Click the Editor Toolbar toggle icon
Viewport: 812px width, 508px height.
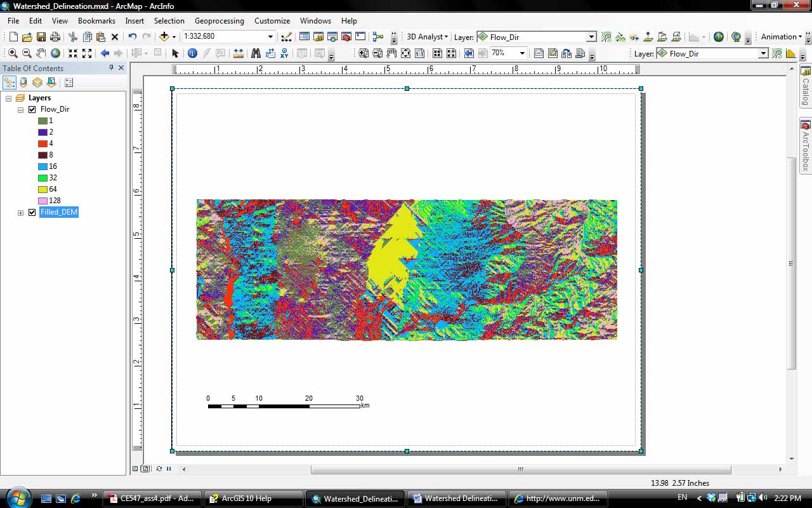click(x=287, y=37)
